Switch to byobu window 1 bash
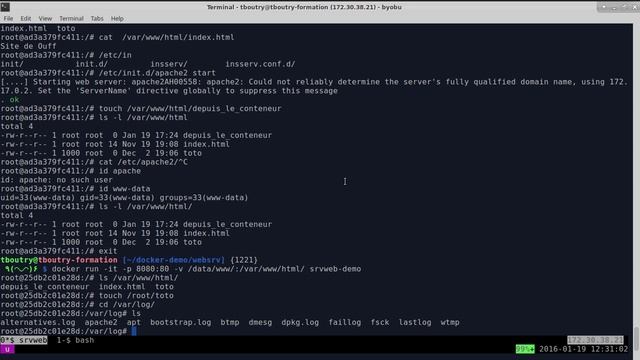This screenshot has height=360, width=640. click(76, 340)
